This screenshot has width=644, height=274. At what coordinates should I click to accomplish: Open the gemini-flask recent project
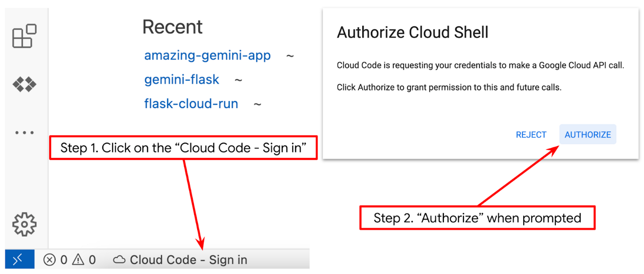tap(182, 79)
